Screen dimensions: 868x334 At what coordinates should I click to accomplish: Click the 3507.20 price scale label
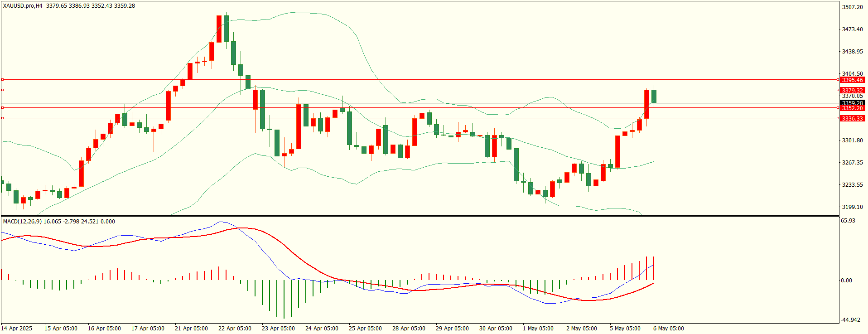pos(852,7)
